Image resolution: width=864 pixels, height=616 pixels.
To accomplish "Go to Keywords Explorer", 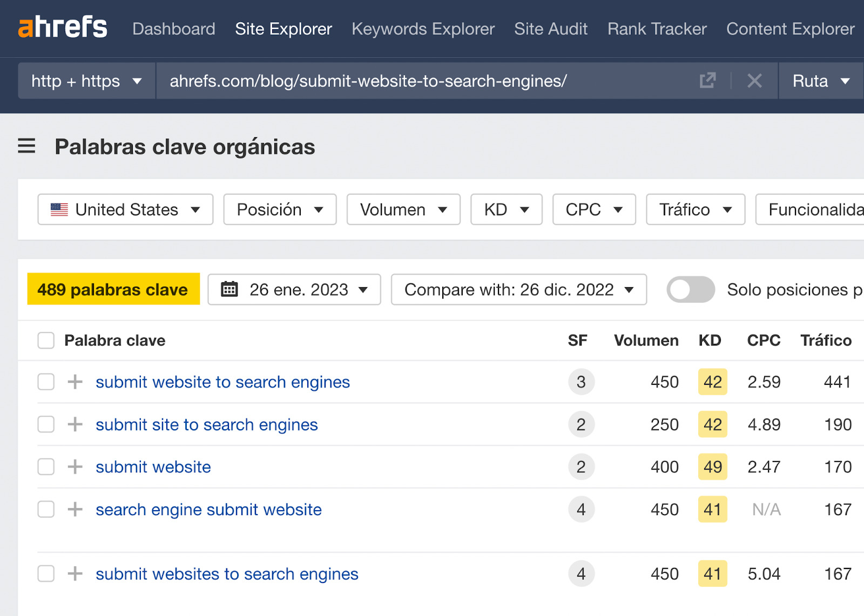I will tap(423, 29).
